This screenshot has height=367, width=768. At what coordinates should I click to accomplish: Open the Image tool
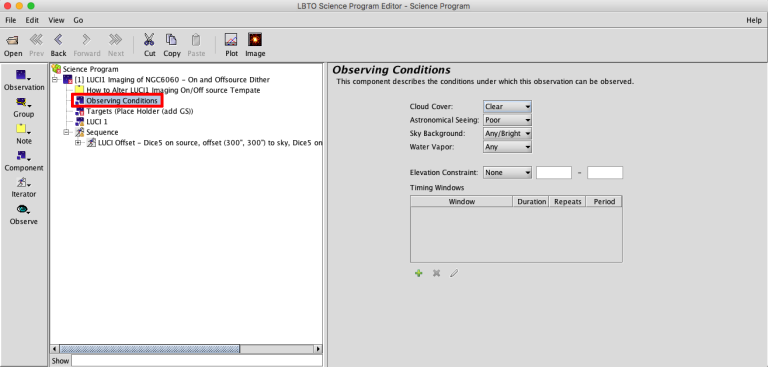255,40
